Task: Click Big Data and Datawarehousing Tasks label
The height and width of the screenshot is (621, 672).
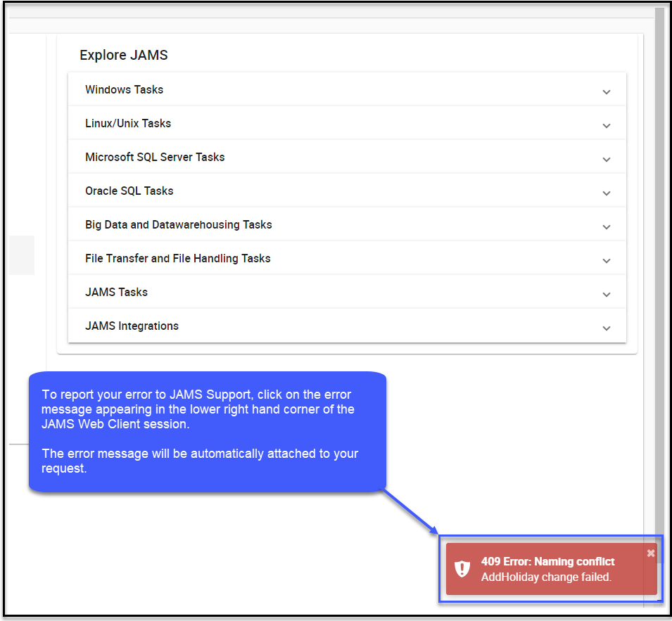Action: pyautogui.click(x=178, y=225)
